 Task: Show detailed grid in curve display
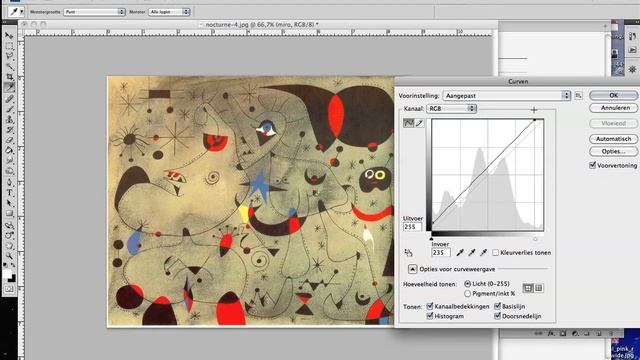[538, 288]
